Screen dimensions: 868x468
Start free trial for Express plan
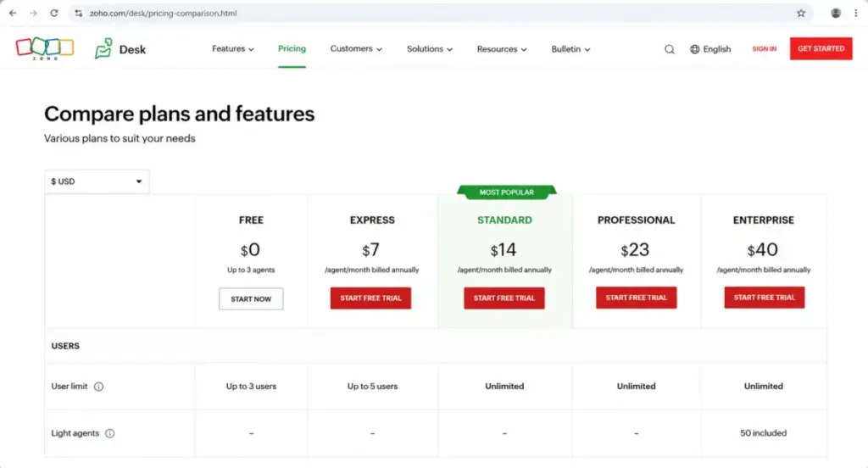[371, 298]
